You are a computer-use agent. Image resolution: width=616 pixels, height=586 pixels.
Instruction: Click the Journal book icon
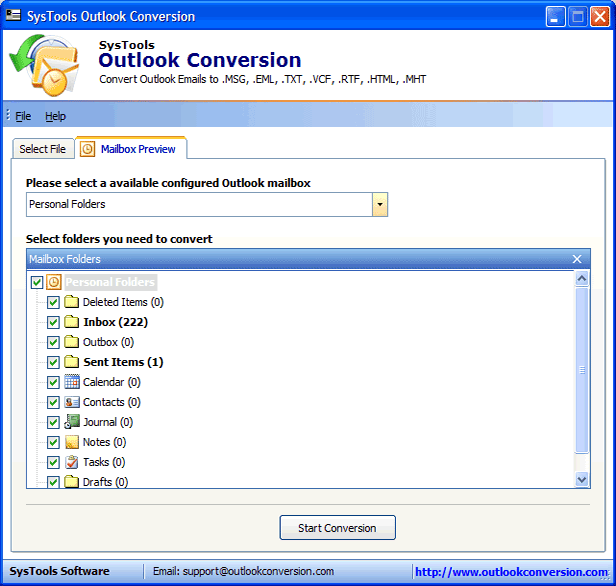point(72,422)
